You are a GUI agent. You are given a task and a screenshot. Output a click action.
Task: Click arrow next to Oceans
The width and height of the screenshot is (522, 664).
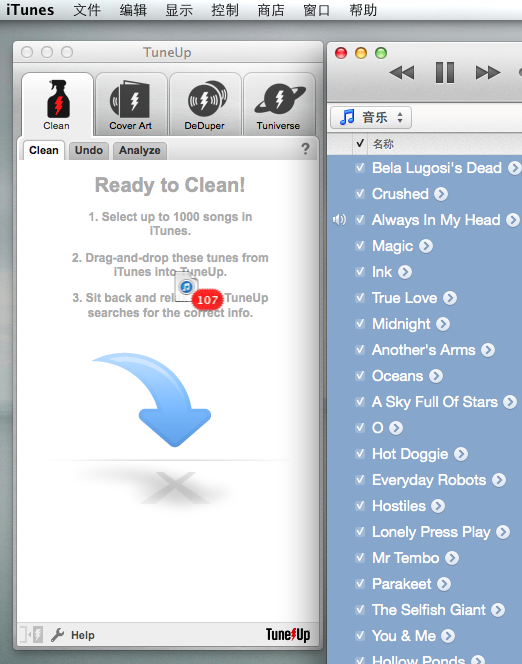coord(436,376)
